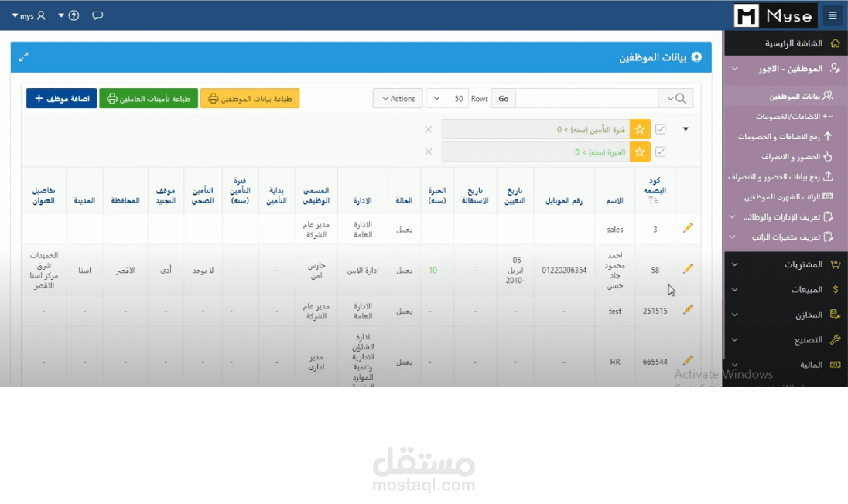The width and height of the screenshot is (848, 504).
Task: Expand the بيانات الموظفين region to full screen
Action: [x=24, y=56]
